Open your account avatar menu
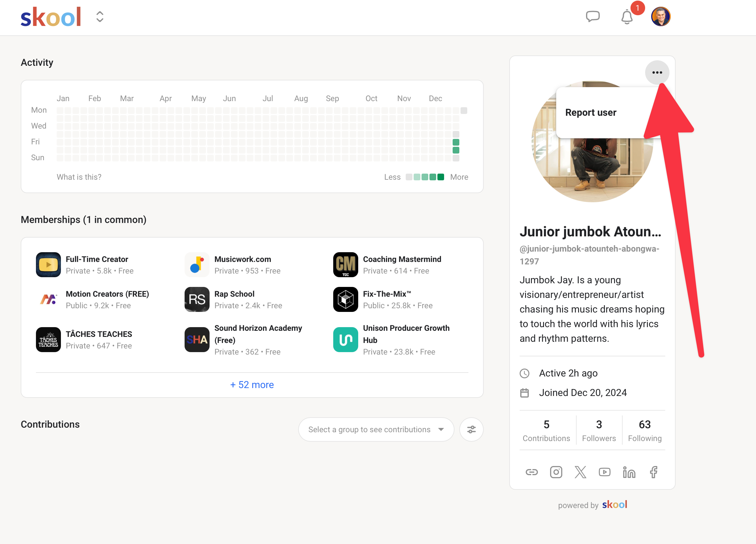 [661, 17]
